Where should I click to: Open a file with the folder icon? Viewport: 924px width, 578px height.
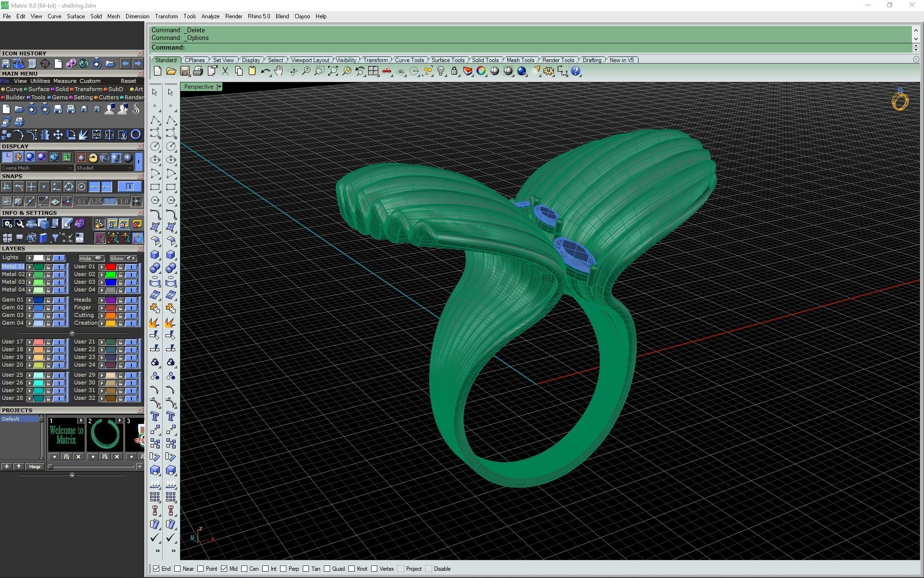coord(171,71)
